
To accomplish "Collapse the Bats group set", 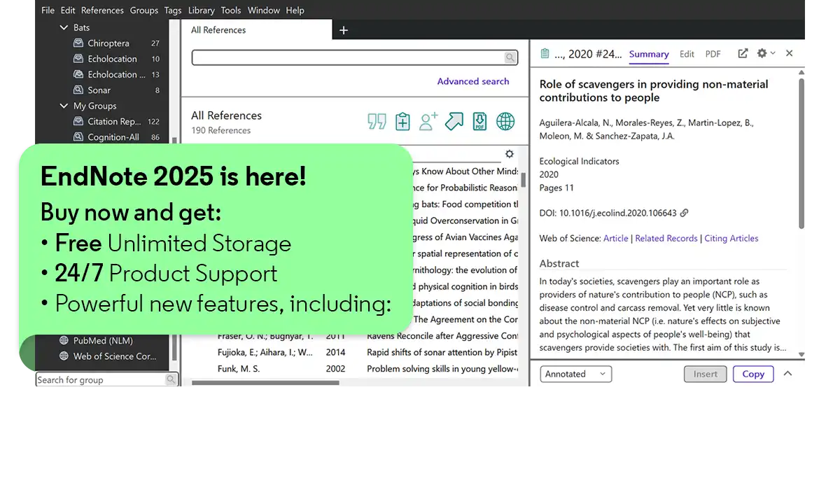I will pyautogui.click(x=64, y=28).
